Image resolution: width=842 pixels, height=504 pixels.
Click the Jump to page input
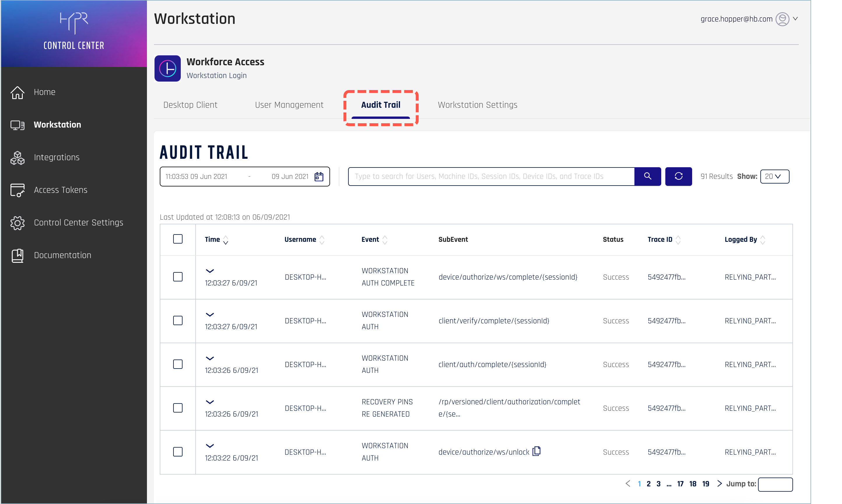coord(775,484)
